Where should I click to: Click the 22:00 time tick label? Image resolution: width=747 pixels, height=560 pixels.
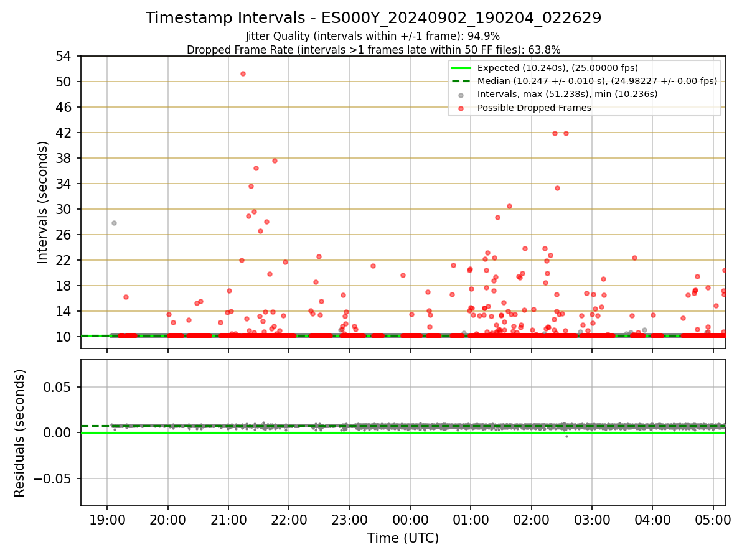click(289, 519)
